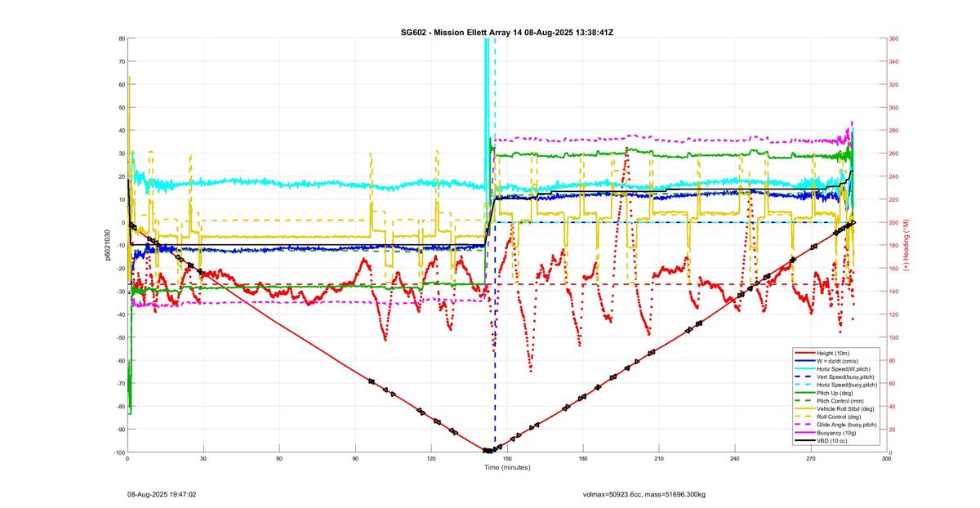Click the '150' tick on the time axis
Screen dimensions: 980x508
(507, 459)
